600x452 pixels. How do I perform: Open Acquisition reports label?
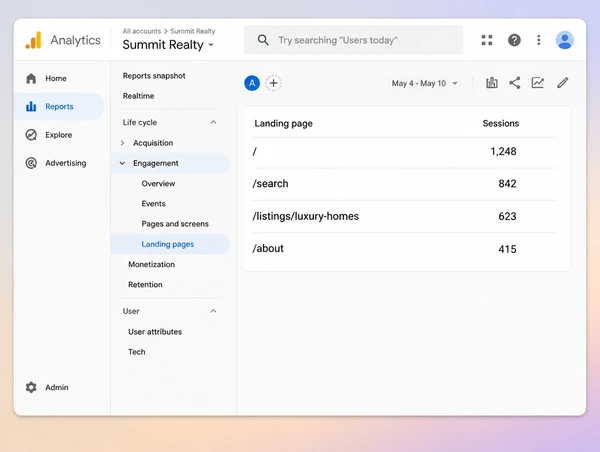click(x=153, y=143)
